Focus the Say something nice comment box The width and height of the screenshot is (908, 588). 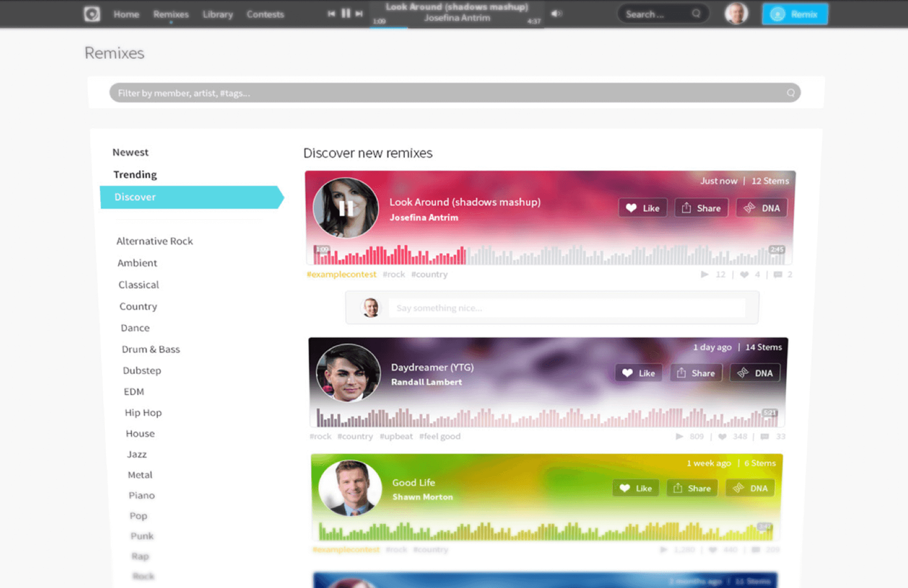point(567,308)
